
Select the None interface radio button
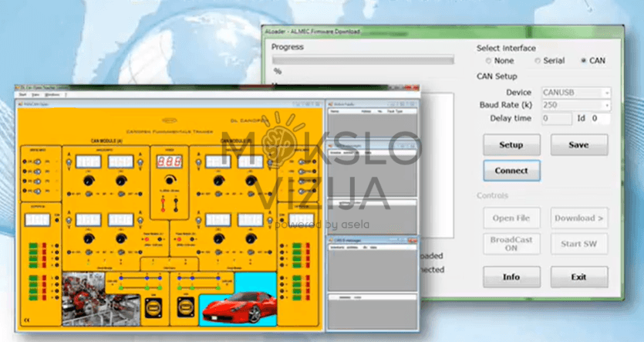pyautogui.click(x=488, y=61)
